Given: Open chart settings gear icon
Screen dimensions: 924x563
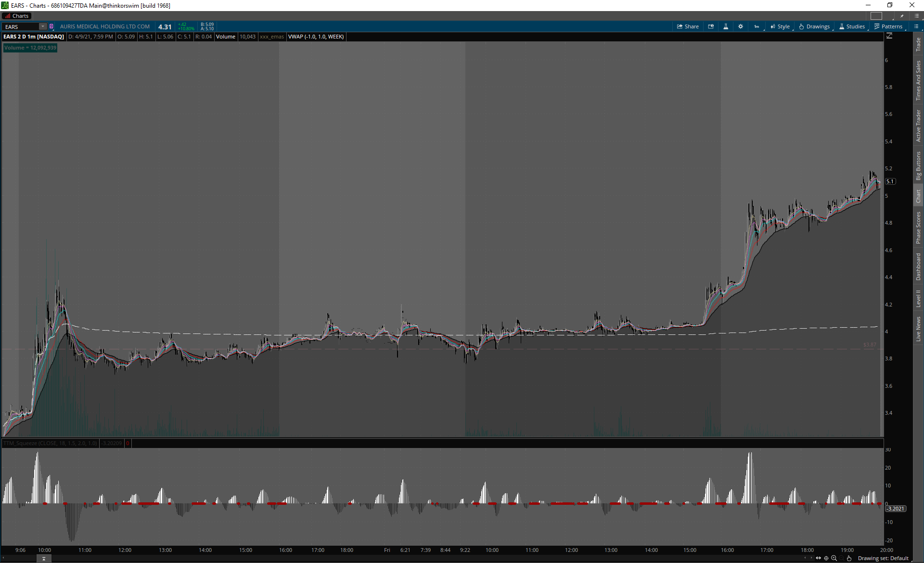Looking at the screenshot, I should (741, 26).
